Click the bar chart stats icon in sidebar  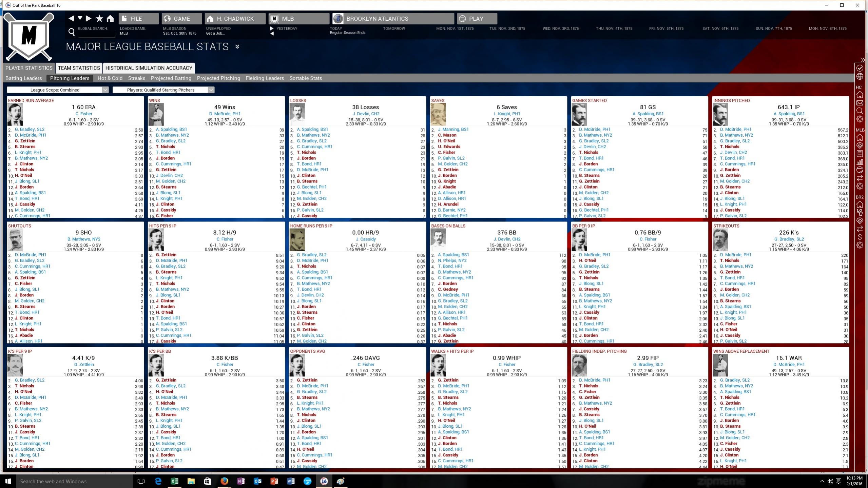860,162
